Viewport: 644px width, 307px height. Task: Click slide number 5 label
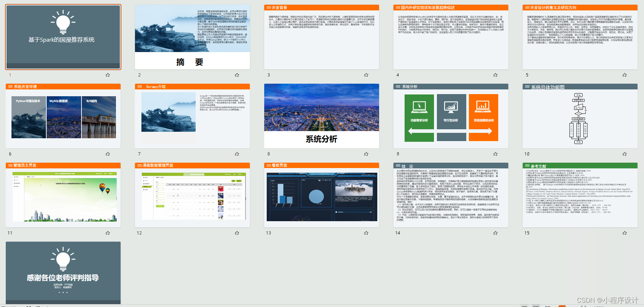point(527,75)
